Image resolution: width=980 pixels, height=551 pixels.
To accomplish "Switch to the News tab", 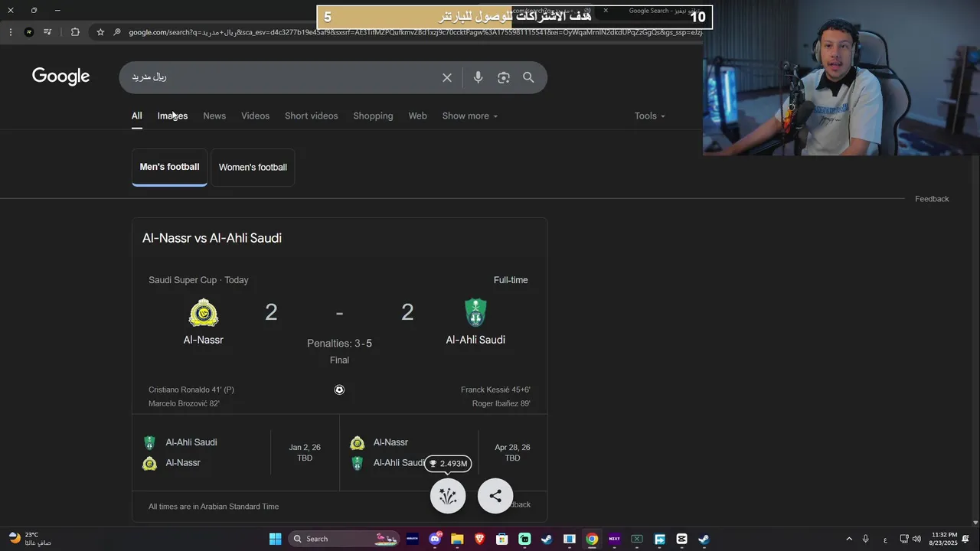I will point(214,116).
